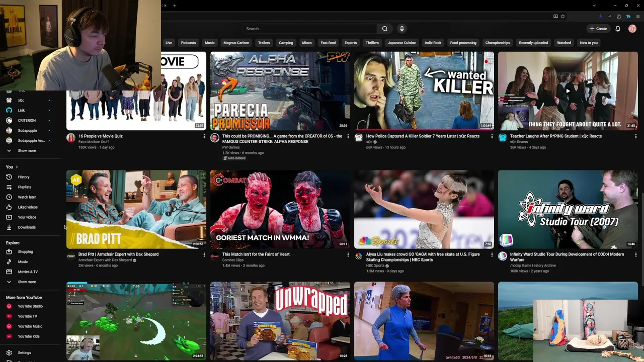Play the wanted KILLER xQc Reacts thumbnail
The height and width of the screenshot is (362, 644).
pos(424,90)
